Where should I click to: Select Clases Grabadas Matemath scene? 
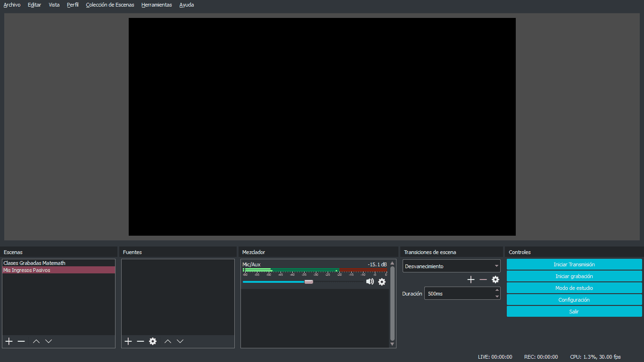(x=34, y=263)
